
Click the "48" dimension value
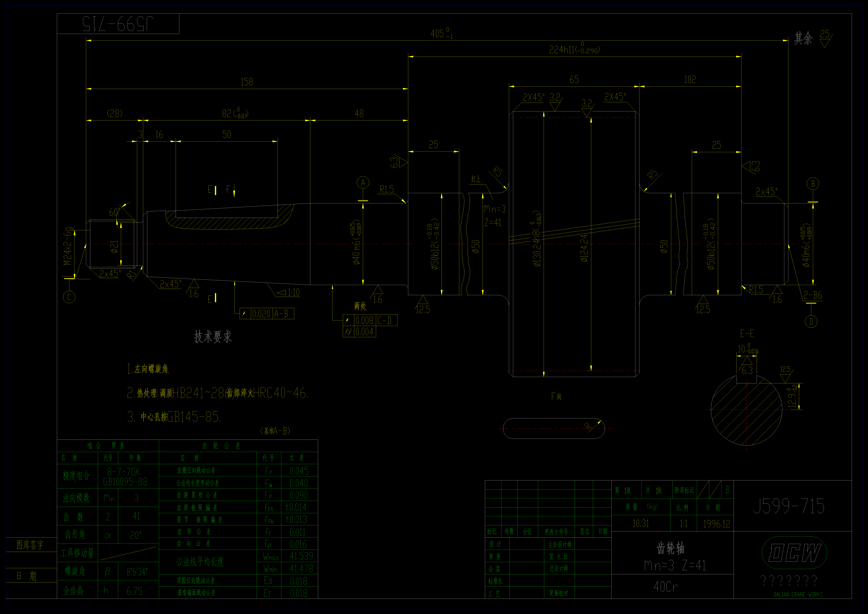(x=359, y=114)
